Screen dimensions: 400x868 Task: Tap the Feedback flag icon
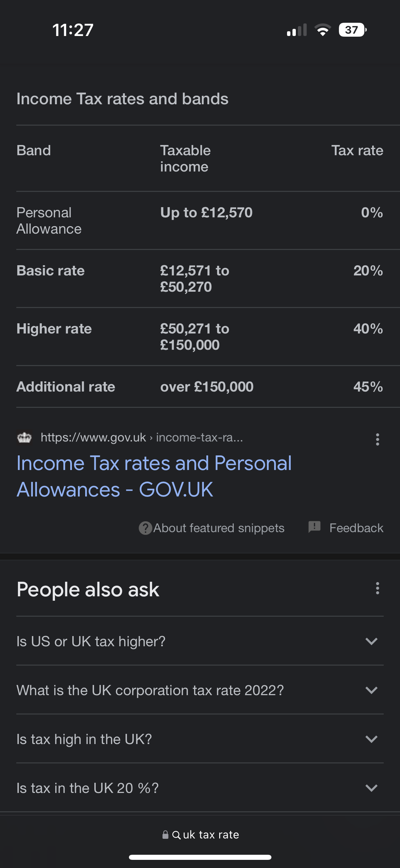pyautogui.click(x=315, y=527)
